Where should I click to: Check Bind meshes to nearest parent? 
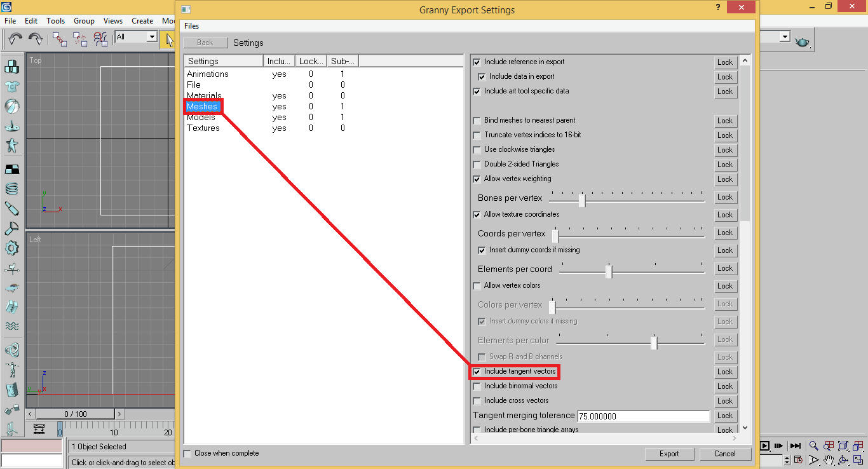point(477,121)
